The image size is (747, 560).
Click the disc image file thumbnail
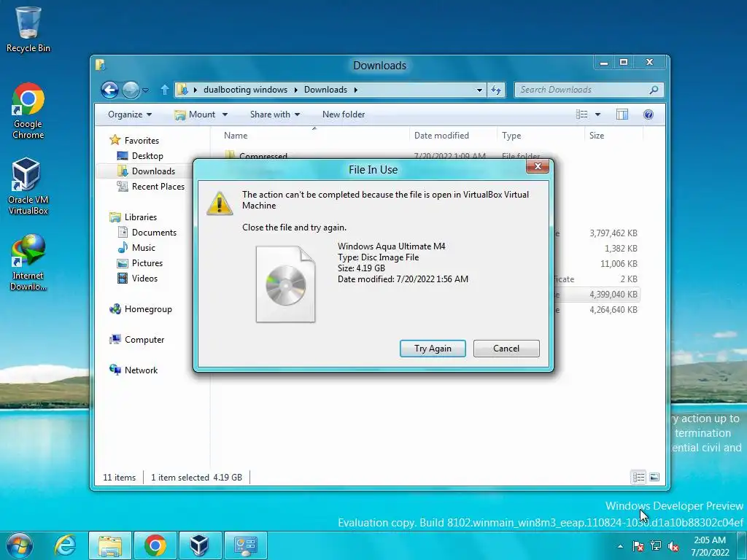click(285, 284)
